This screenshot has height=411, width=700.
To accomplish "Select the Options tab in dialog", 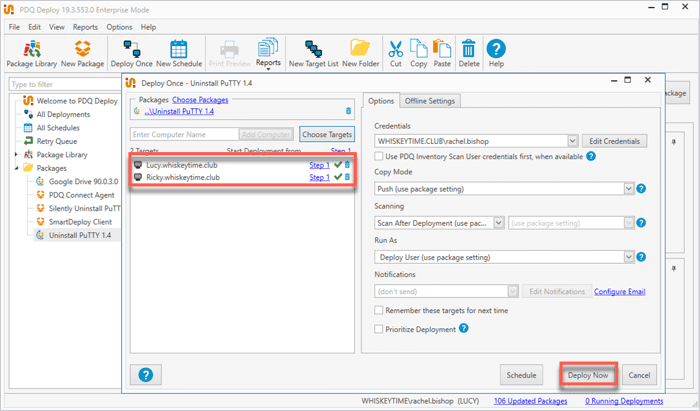I will click(381, 101).
